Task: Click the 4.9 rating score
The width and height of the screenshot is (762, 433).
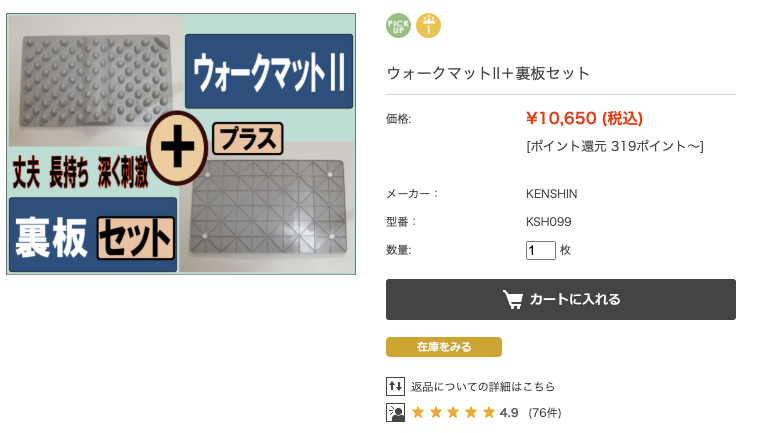Action: tap(509, 412)
